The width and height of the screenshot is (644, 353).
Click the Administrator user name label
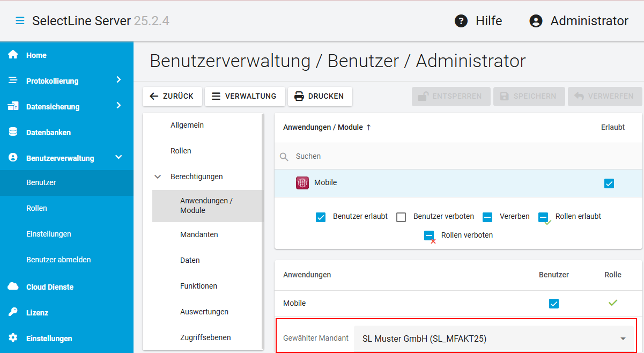click(589, 21)
